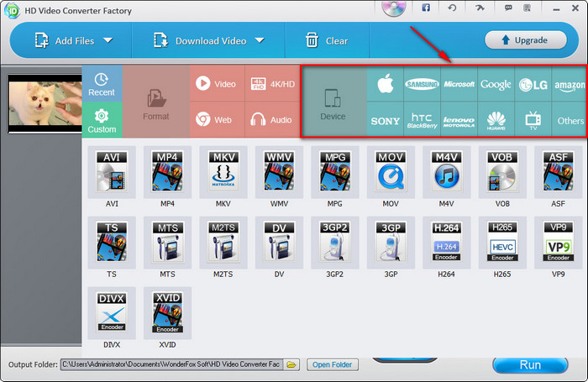The width and height of the screenshot is (588, 382).
Task: Open the notes list icon in title bar
Action: pos(527,8)
